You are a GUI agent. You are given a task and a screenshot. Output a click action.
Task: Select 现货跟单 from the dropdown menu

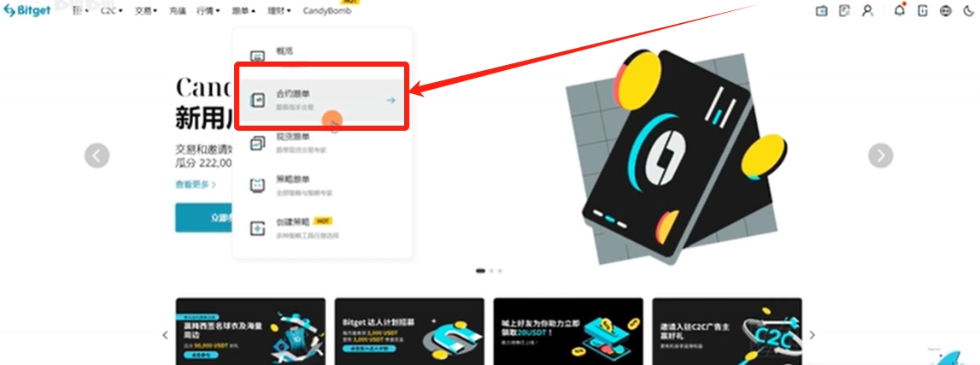(322, 143)
